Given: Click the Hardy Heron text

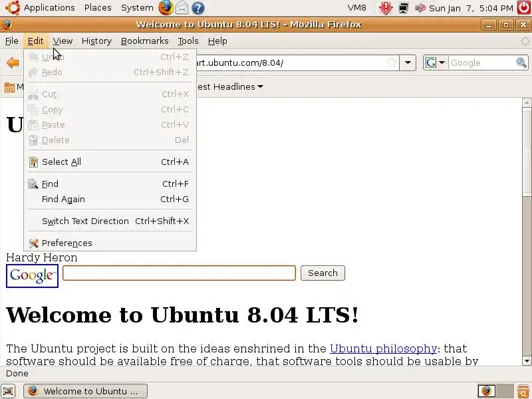Looking at the screenshot, I should [x=42, y=257].
